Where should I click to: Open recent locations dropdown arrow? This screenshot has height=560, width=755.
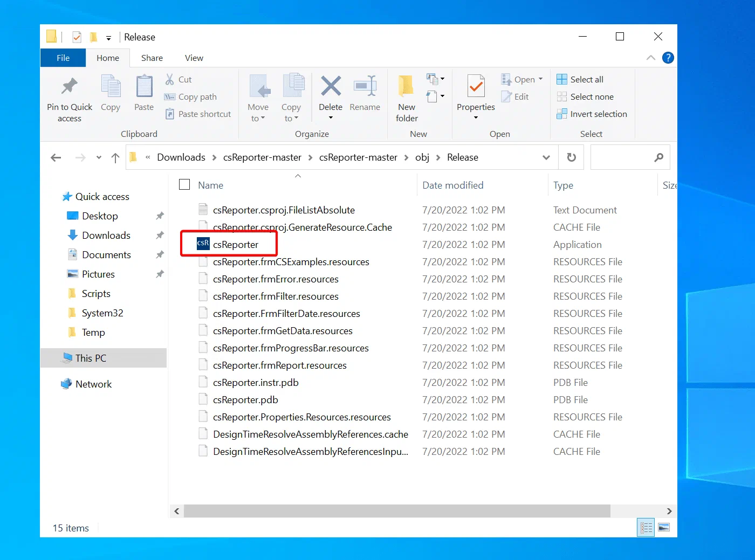pos(99,157)
